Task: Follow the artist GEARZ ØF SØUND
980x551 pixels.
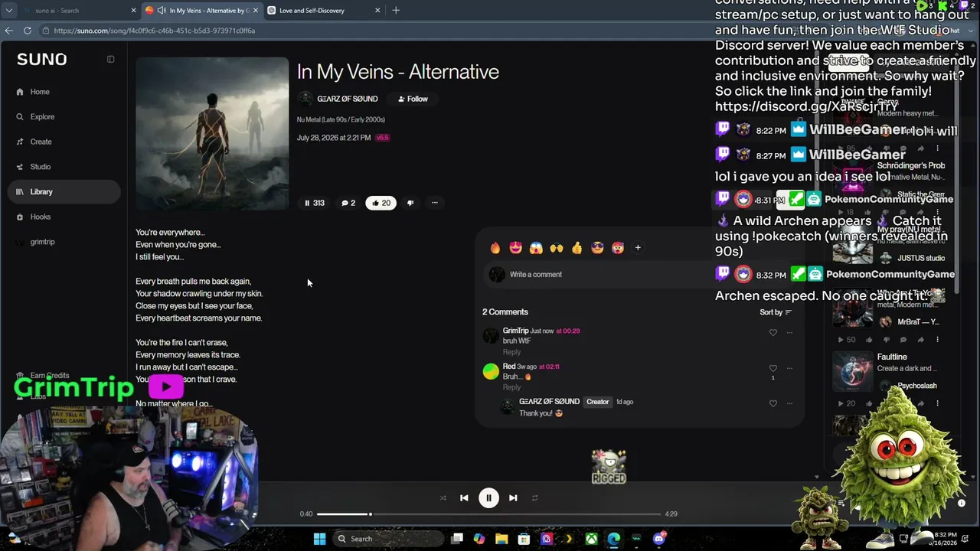Action: [x=413, y=99]
